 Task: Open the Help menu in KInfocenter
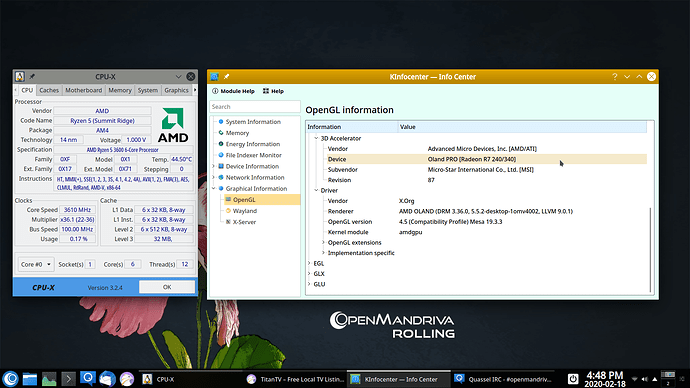(273, 91)
